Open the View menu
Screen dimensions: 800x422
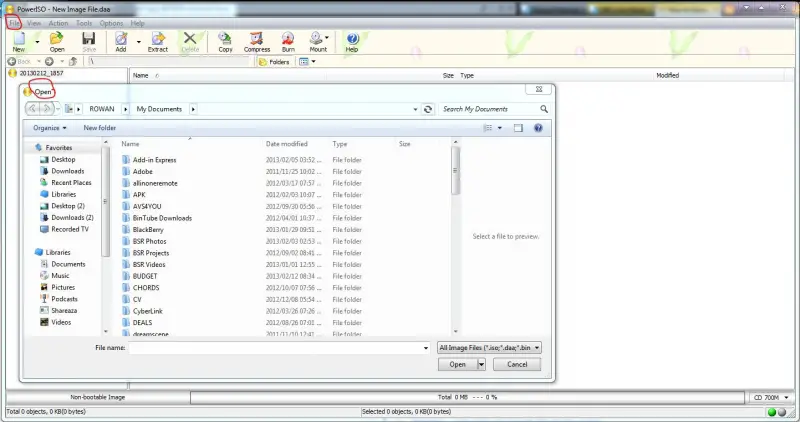(34, 23)
